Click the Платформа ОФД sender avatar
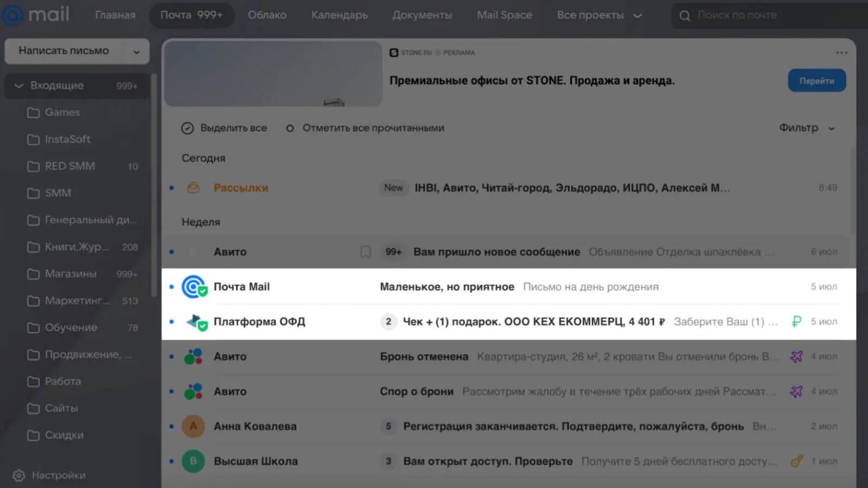This screenshot has height=488, width=868. pos(194,322)
